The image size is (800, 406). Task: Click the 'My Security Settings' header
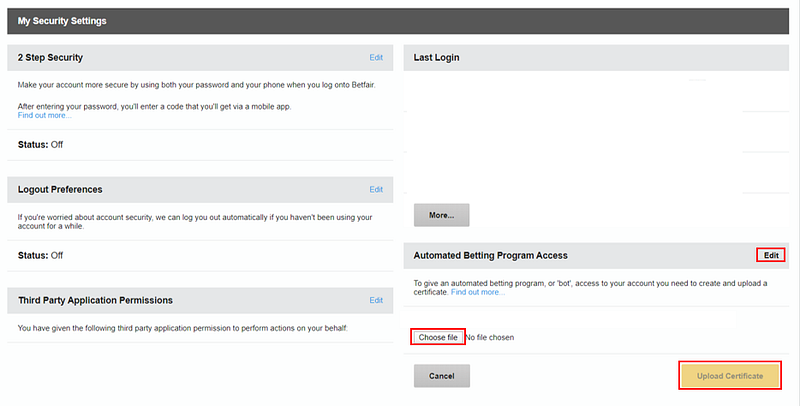click(62, 21)
